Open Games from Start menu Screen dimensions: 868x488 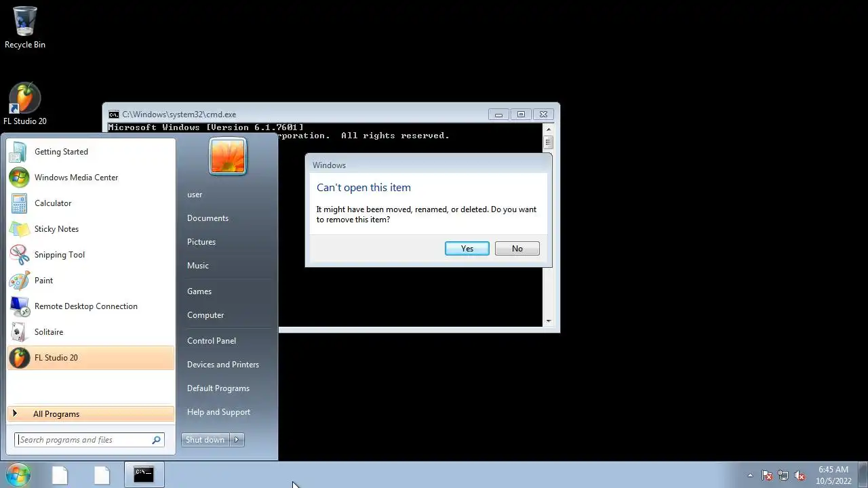point(199,291)
